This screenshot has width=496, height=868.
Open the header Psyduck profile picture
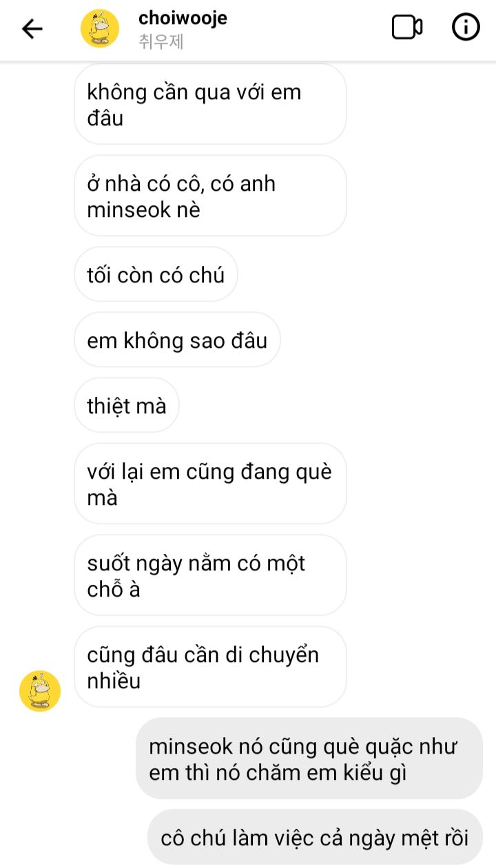(x=100, y=29)
